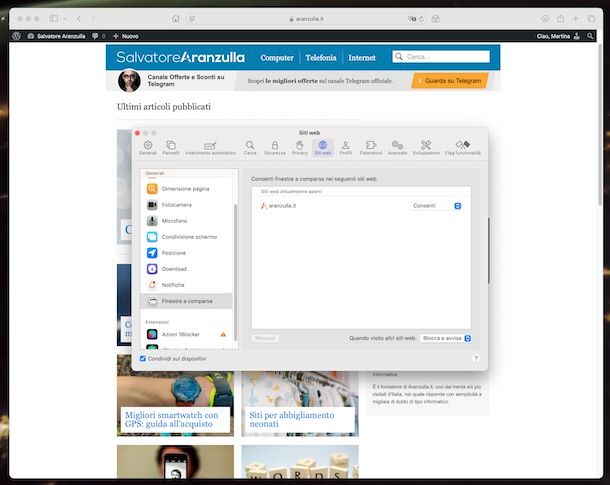Open Migliori smartwatch con GPS article
Image resolution: width=610 pixels, height=485 pixels.
tap(172, 419)
